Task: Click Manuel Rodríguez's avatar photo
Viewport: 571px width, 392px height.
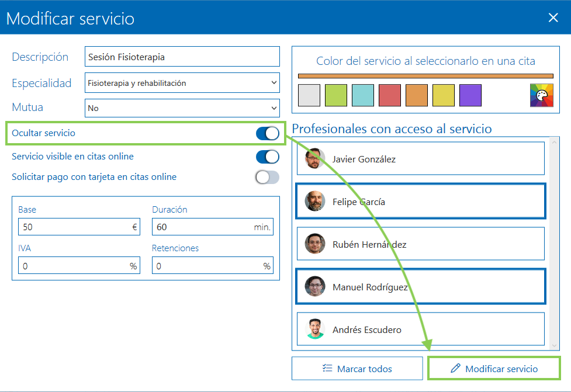Action: 315,287
